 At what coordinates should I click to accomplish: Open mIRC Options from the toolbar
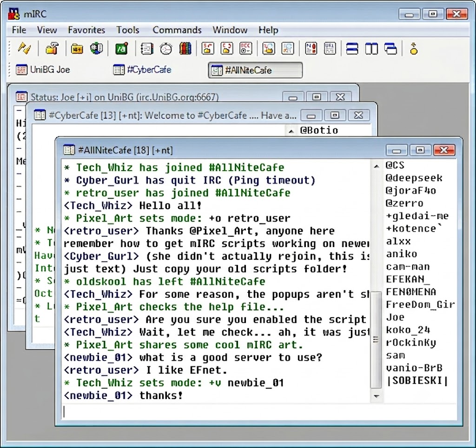[52, 48]
